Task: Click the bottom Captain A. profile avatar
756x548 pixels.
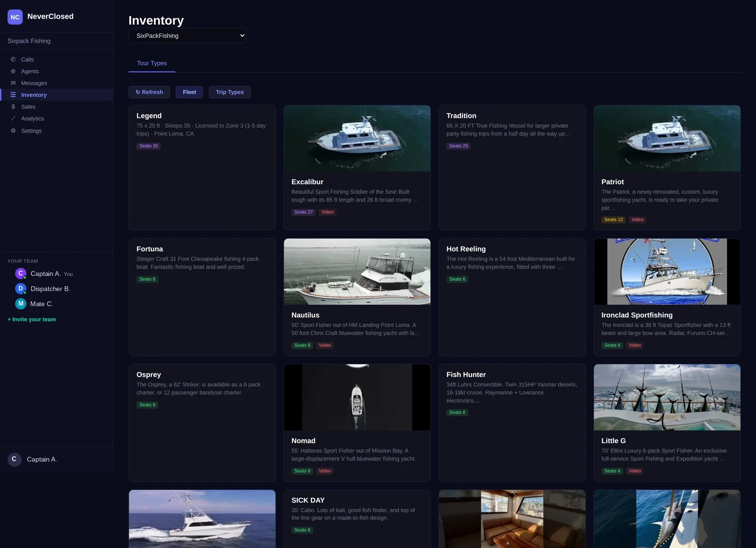Action: pos(15,459)
